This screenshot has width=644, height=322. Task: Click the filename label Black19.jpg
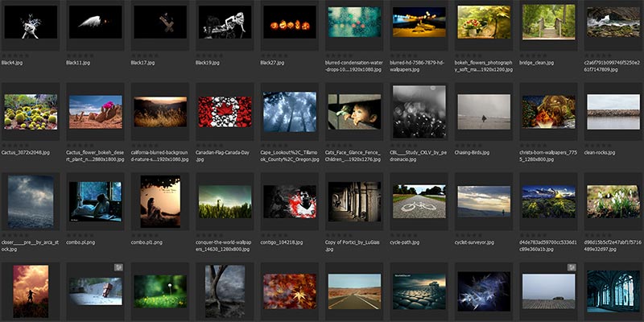coord(208,63)
